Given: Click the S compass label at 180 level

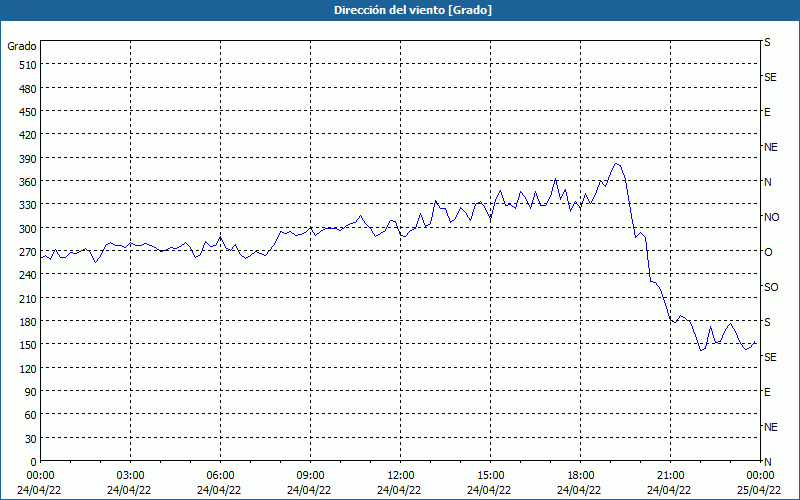Looking at the screenshot, I should tap(767, 322).
